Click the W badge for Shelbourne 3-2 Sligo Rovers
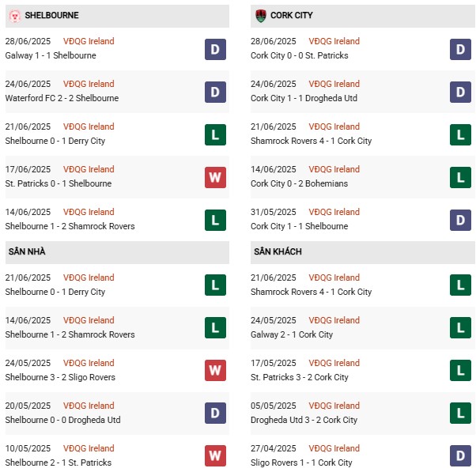Screen dimensions: 476x472 pyautogui.click(x=215, y=371)
